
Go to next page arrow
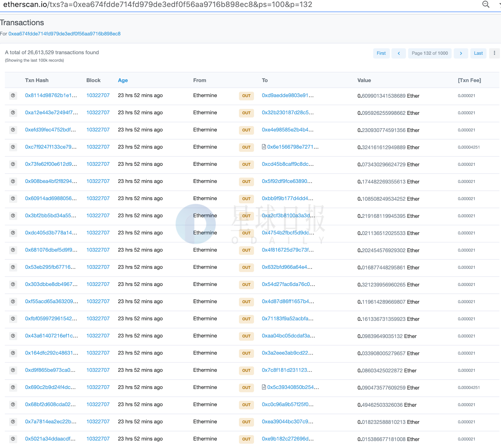pos(461,53)
